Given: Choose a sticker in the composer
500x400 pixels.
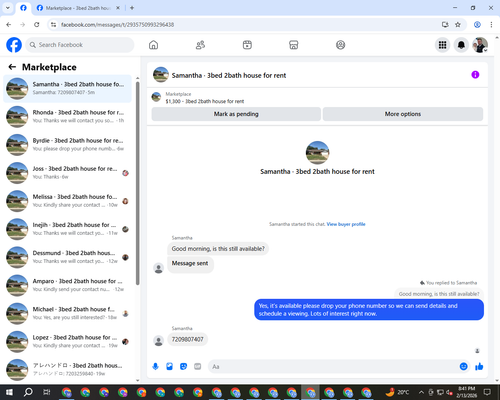Looking at the screenshot, I should [183, 367].
